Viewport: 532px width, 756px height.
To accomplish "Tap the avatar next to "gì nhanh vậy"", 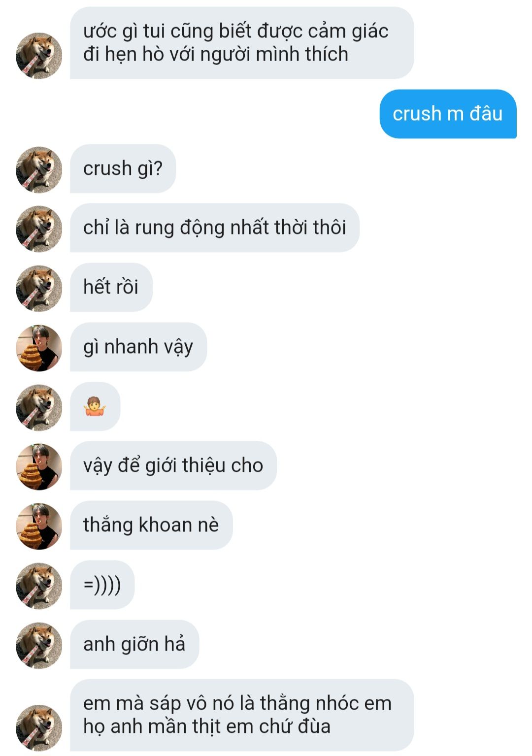I will (39, 348).
